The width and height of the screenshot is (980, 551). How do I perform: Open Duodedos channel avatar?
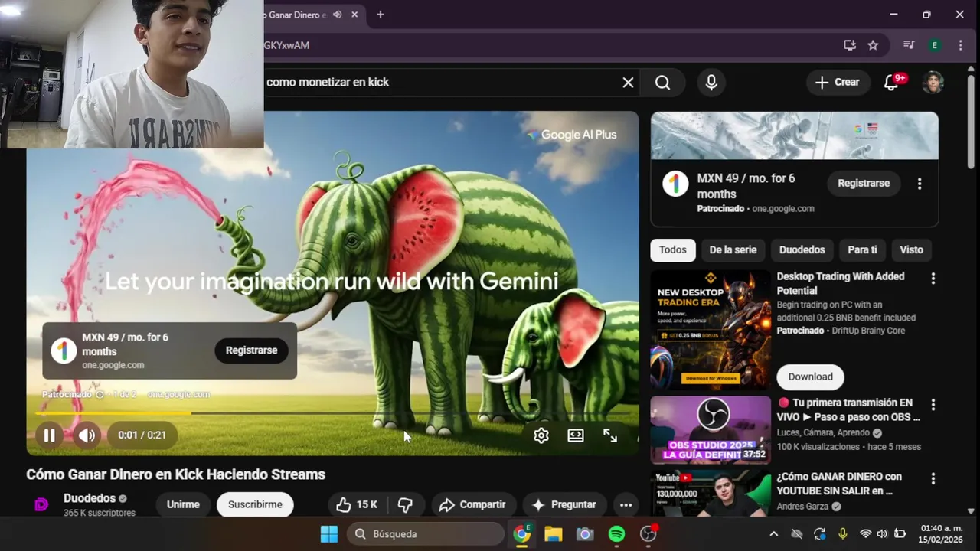[x=42, y=504]
